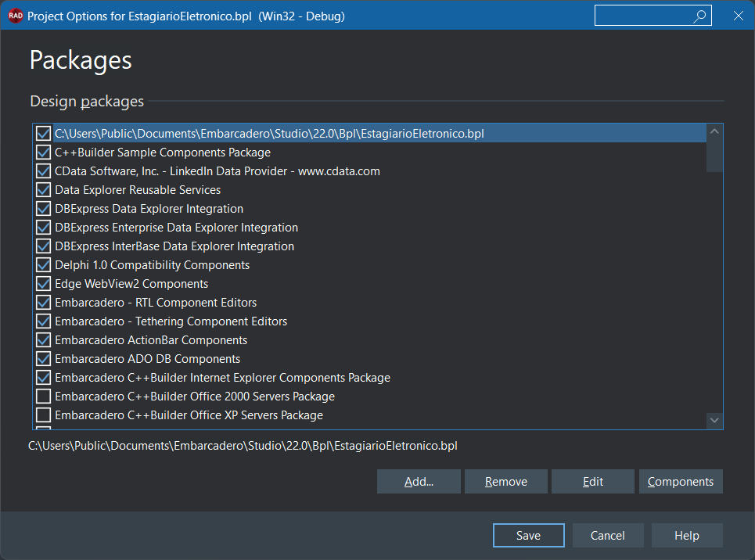755x560 pixels.
Task: Save the project options
Action: coord(528,536)
